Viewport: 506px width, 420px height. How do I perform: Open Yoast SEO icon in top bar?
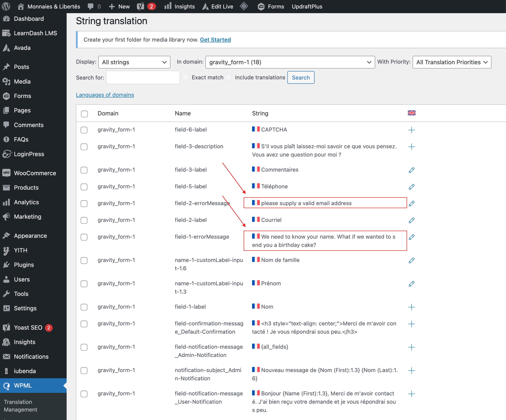click(140, 7)
